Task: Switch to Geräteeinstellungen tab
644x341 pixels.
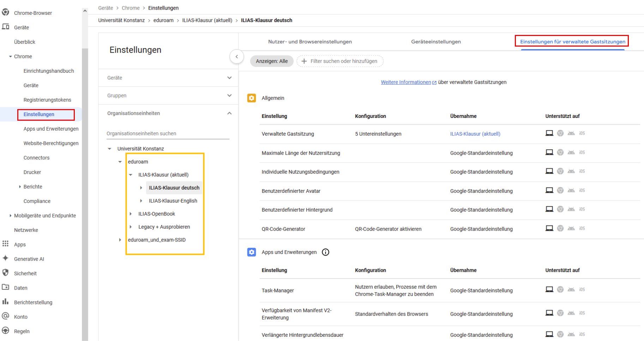Action: (x=436, y=42)
